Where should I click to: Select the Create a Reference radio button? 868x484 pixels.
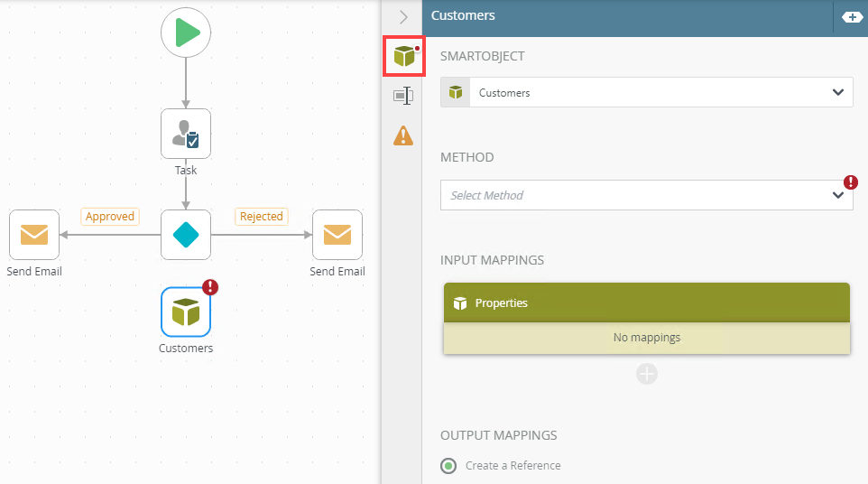(x=448, y=466)
